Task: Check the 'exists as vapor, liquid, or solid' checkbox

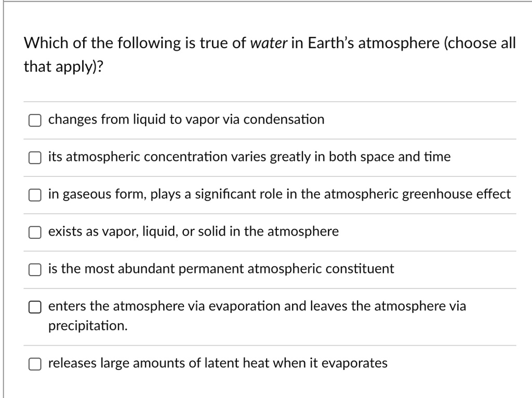Action: (x=34, y=232)
